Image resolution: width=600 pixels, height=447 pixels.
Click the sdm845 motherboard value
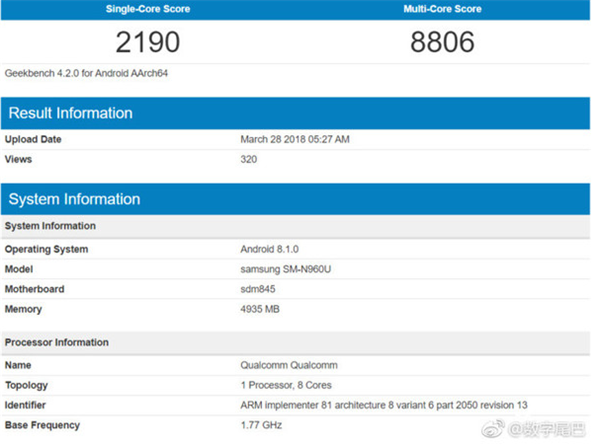258,289
